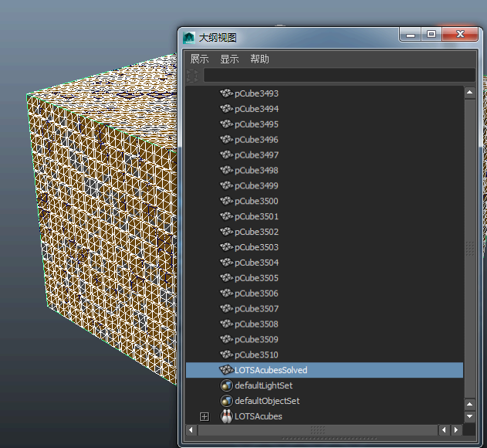Click the vertical scrollbar track in outliner
Image resolution: width=487 pixels, height=448 pixels.
click(x=469, y=248)
